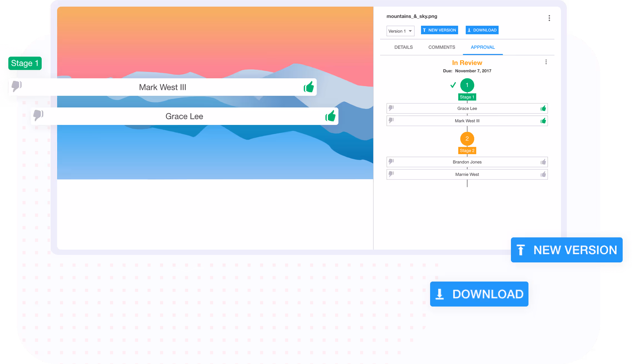Open file options menu beside mountains_&_sky.png
636x364 pixels.
[549, 18]
